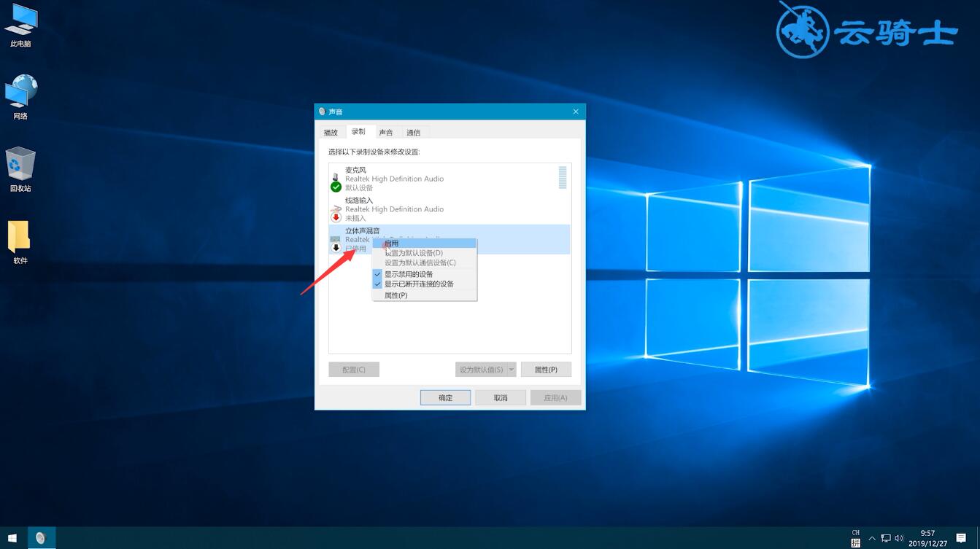Click the 拼 input method indicator
Screen dimensions: 980x549
856,543
